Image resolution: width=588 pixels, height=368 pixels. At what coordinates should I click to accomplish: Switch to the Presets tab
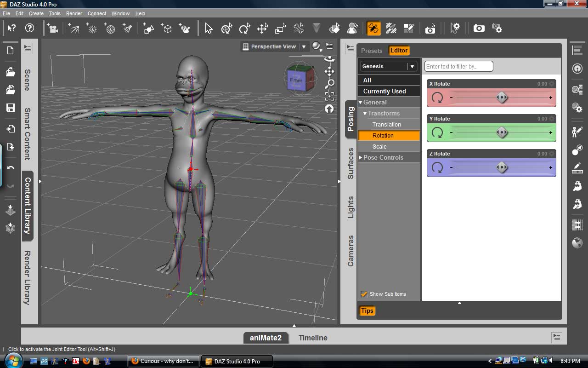[x=371, y=51]
